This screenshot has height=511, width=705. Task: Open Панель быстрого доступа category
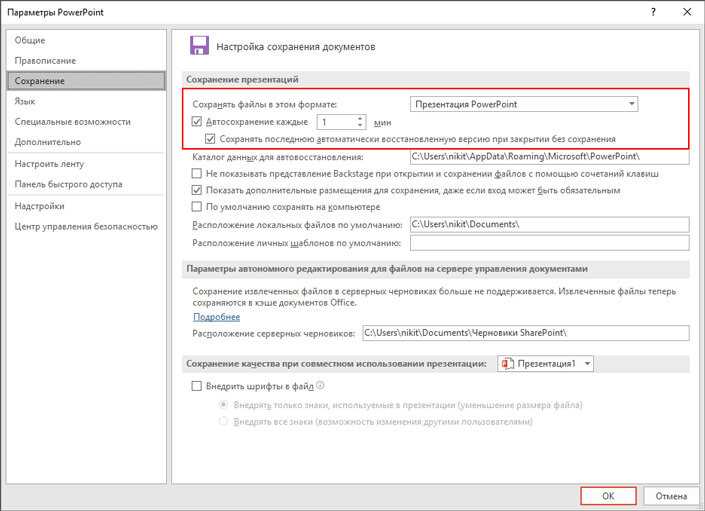click(86, 184)
